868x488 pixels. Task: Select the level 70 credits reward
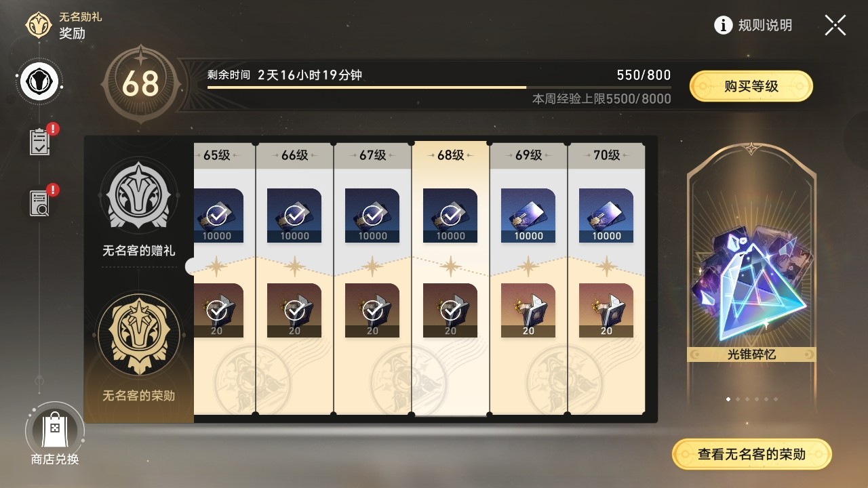[606, 216]
